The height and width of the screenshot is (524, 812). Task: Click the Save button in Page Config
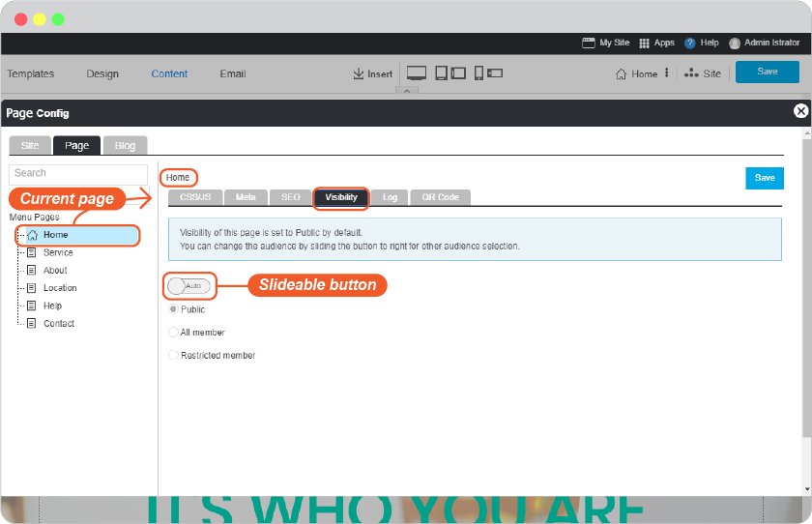pos(765,178)
